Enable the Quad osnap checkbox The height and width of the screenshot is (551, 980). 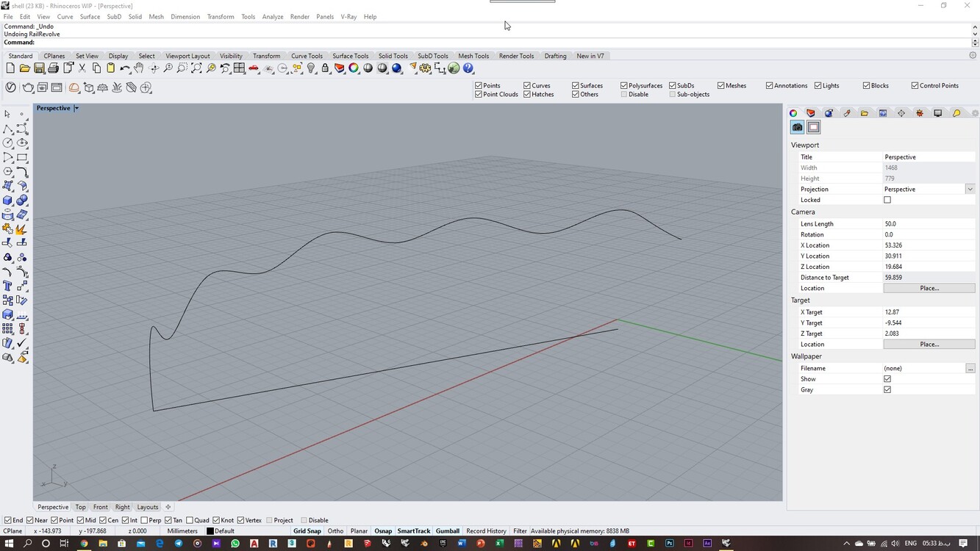190,520
